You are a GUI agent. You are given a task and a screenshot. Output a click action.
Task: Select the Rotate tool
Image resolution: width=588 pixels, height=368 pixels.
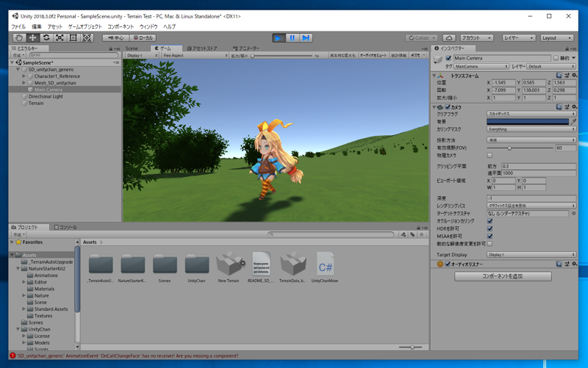(x=46, y=38)
